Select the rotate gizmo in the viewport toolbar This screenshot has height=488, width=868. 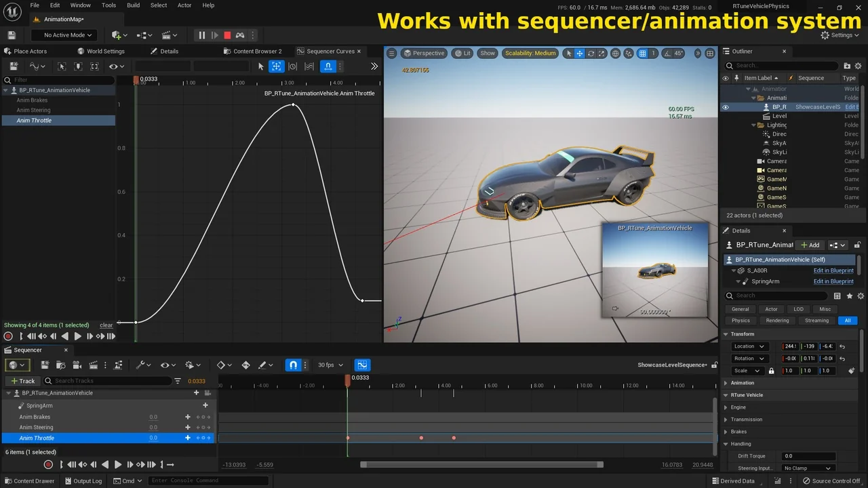pyautogui.click(x=591, y=53)
